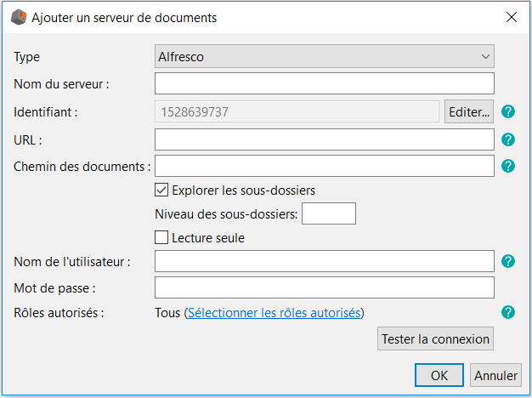Screen dimensions: 532x398
Task: Cancel with the Annuler button
Action: click(x=495, y=375)
